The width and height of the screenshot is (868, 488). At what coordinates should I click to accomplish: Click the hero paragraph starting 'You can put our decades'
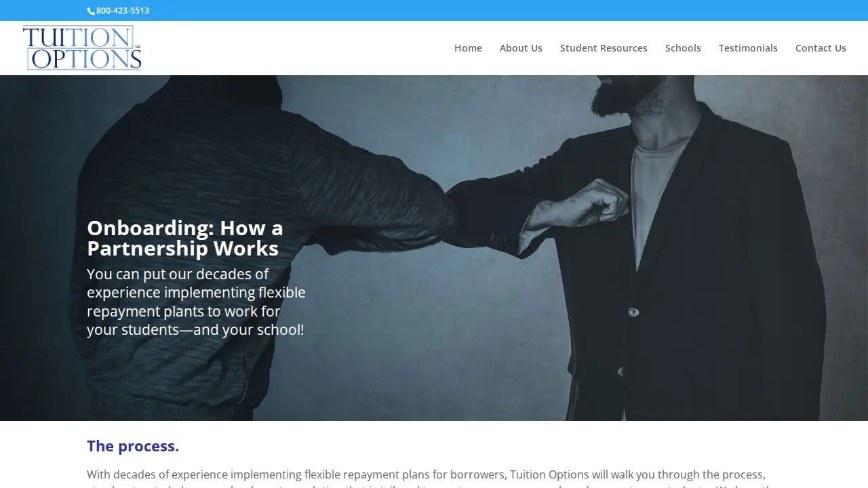pyautogui.click(x=196, y=302)
